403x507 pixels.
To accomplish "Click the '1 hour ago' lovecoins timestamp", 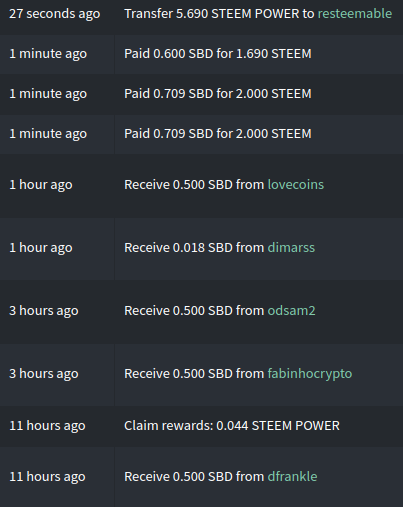I will coord(41,184).
